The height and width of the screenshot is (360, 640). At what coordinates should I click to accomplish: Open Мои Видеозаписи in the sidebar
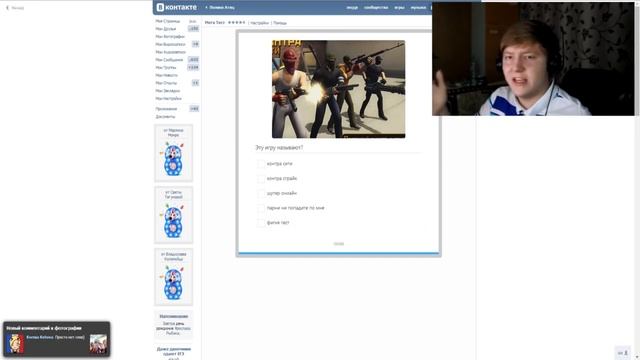tap(171, 44)
